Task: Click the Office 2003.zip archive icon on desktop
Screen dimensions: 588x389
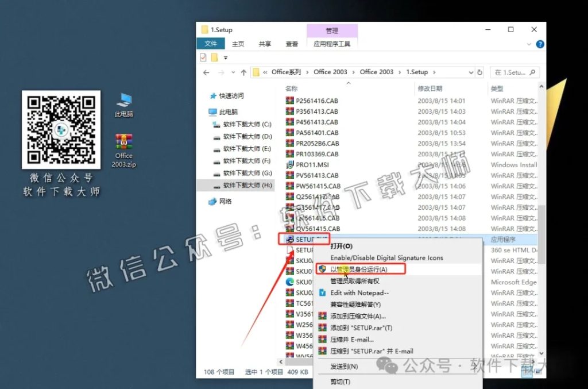Action: tap(123, 142)
